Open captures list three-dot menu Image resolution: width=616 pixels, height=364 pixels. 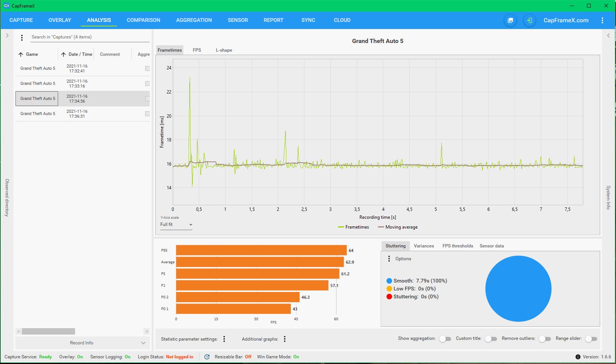coord(22,37)
